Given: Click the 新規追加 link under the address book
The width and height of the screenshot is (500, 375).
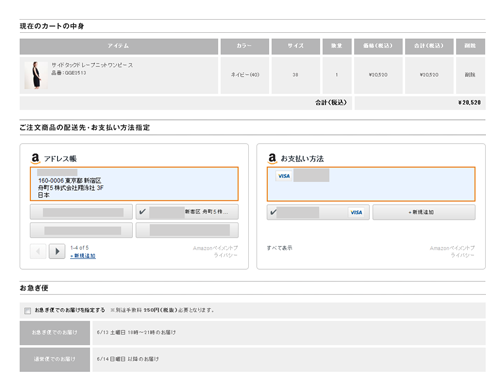Looking at the screenshot, I should click(x=83, y=256).
